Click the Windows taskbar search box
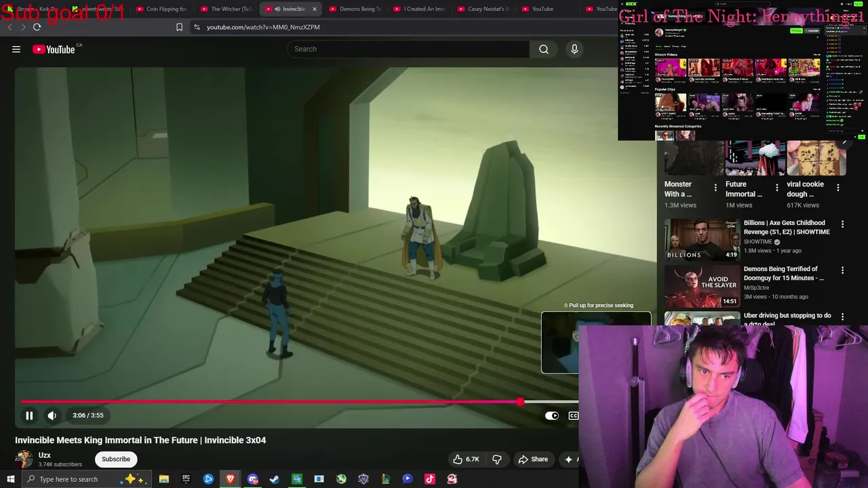 click(85, 479)
